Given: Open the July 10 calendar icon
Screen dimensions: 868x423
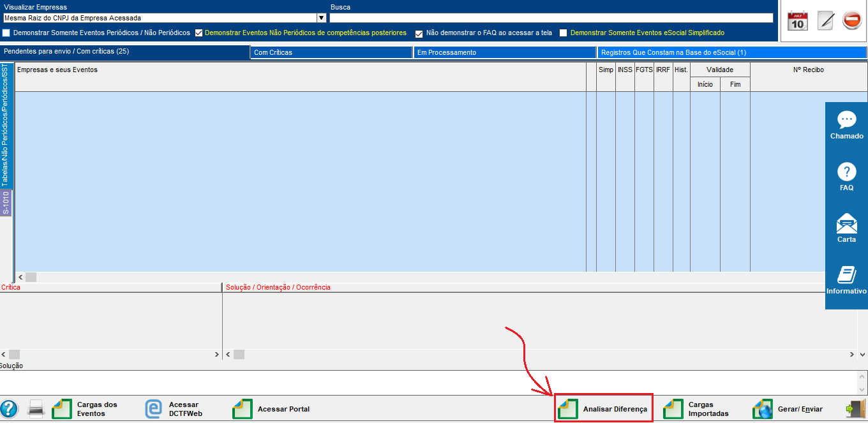Looking at the screenshot, I should pyautogui.click(x=797, y=20).
